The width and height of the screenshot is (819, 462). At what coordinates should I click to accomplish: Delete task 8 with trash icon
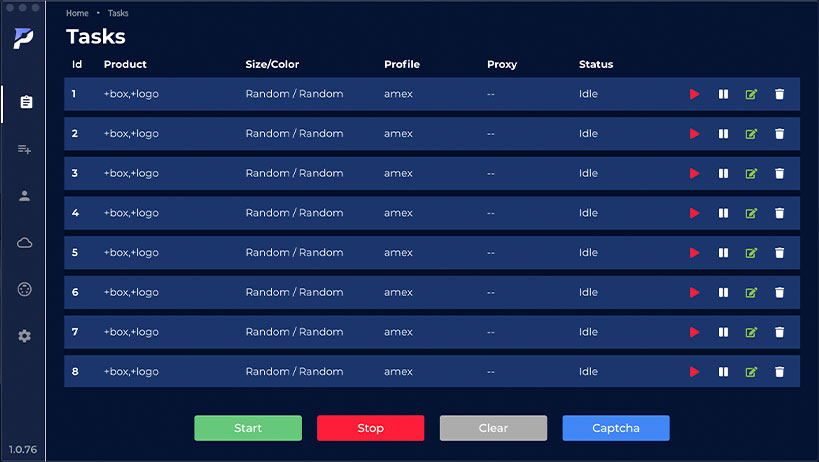point(779,372)
